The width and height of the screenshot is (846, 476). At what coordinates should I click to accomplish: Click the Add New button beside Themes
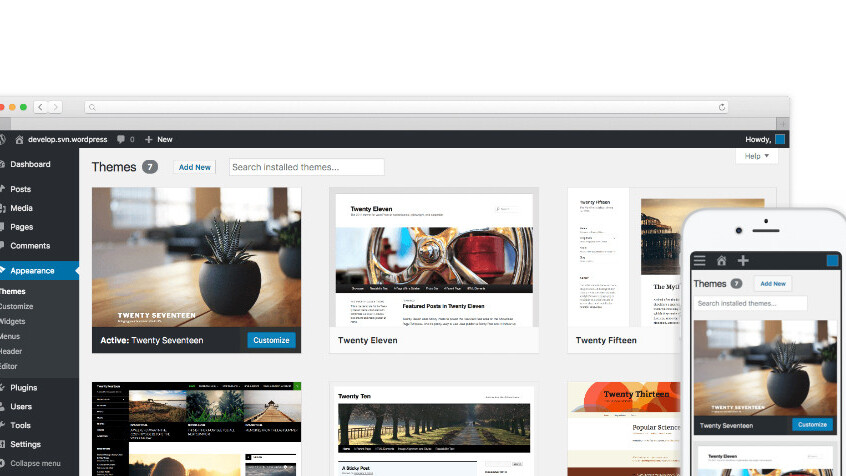(194, 167)
